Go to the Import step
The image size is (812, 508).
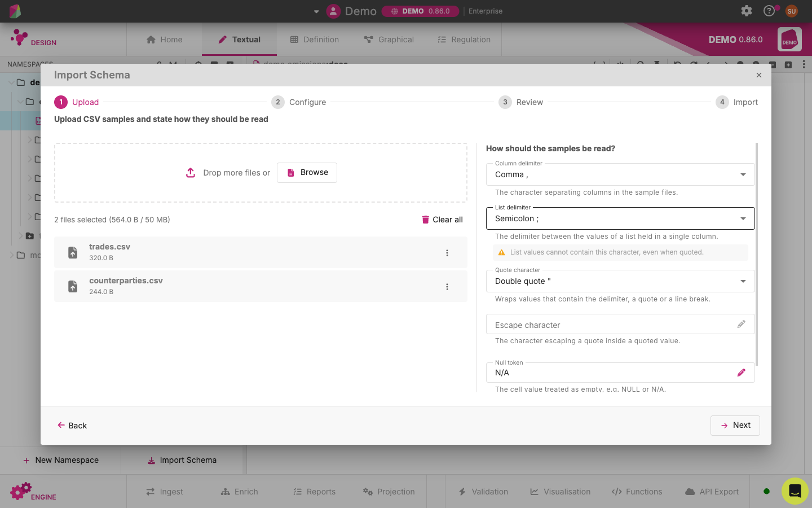coord(737,102)
